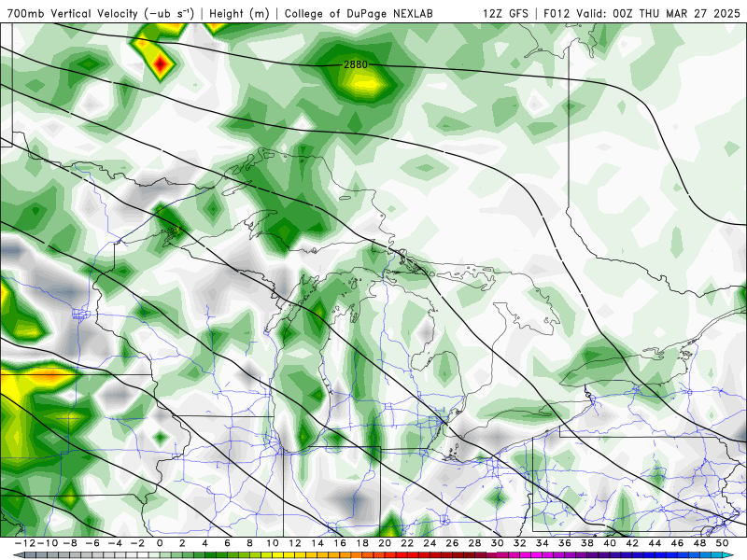747x560 pixels.
Task: Click the 26 tick label on the legend
Action: pyautogui.click(x=452, y=543)
